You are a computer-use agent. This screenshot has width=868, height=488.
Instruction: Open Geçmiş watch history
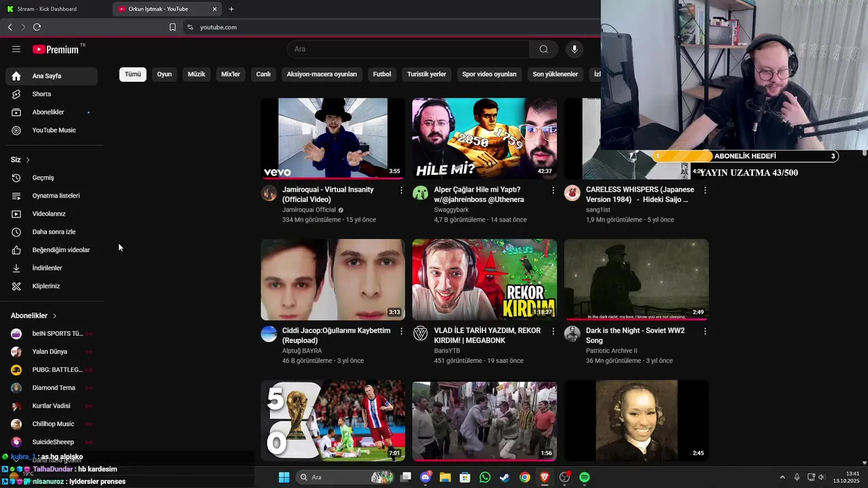point(52,178)
